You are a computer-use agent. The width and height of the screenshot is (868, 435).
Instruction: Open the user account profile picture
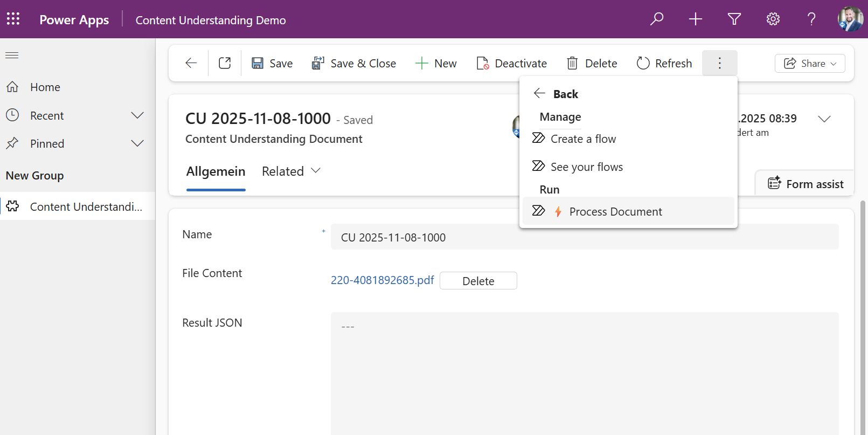click(x=850, y=19)
